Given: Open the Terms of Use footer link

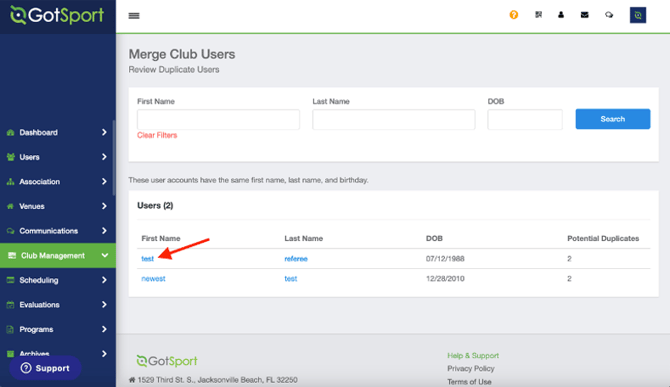Looking at the screenshot, I should [x=469, y=381].
